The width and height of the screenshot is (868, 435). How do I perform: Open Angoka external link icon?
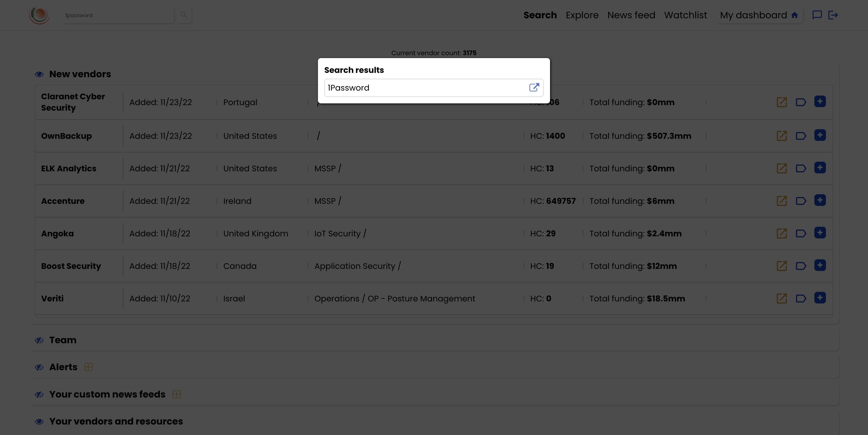pos(781,233)
